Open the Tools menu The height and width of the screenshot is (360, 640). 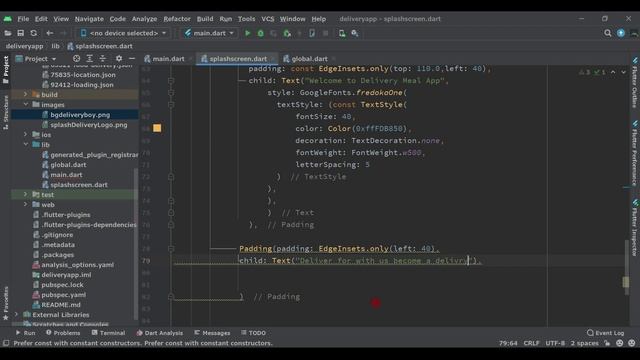click(x=247, y=19)
